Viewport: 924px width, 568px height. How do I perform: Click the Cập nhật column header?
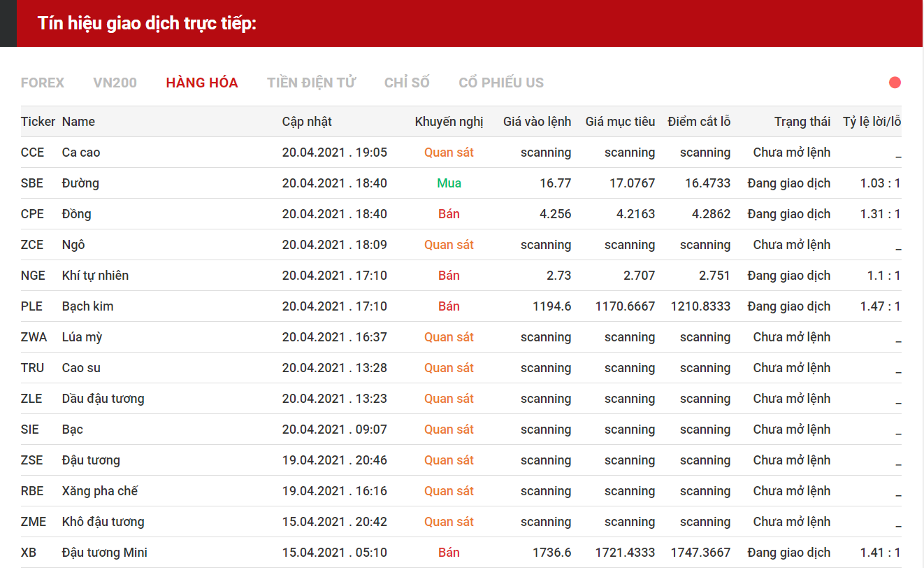tap(307, 122)
